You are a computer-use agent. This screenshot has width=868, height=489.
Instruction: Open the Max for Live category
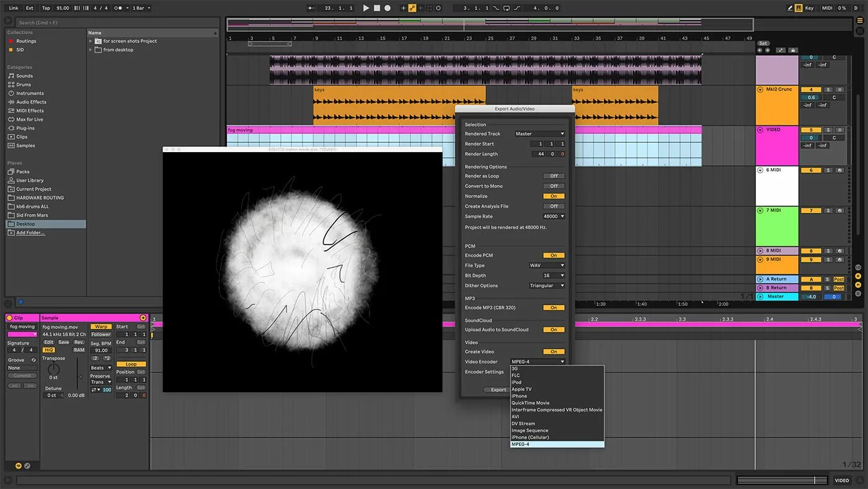(x=30, y=119)
